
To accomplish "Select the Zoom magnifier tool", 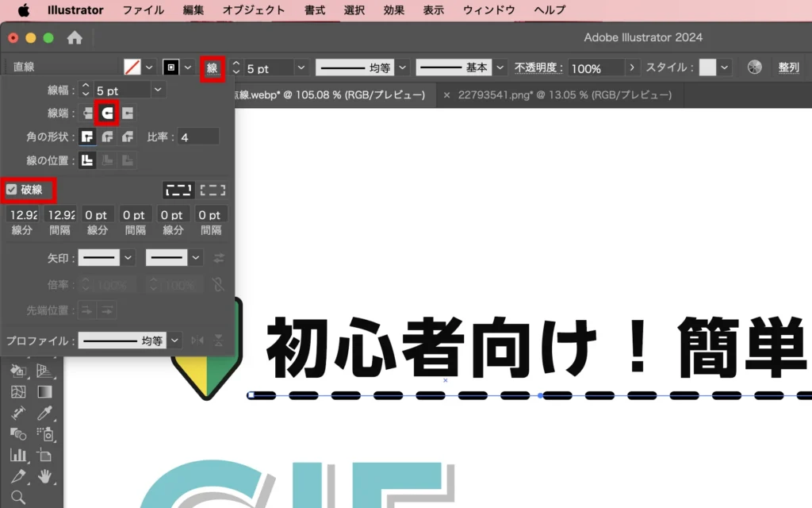I will 17,498.
